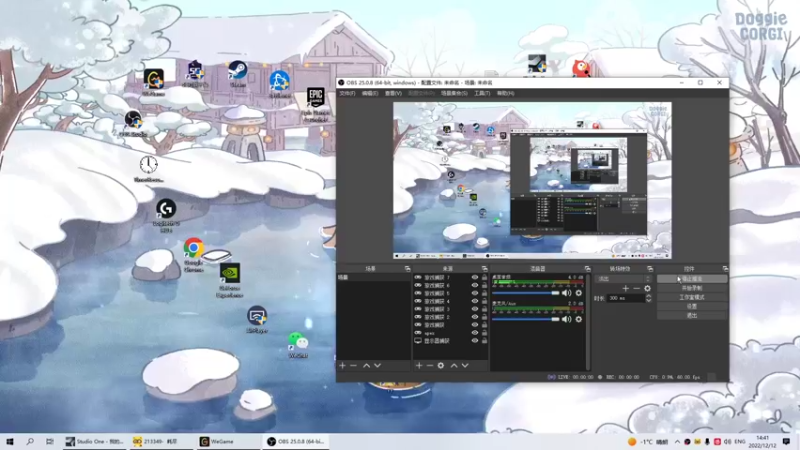Open the 编辑(E) Edit menu
Image resolution: width=800 pixels, height=450 pixels.
pos(370,93)
